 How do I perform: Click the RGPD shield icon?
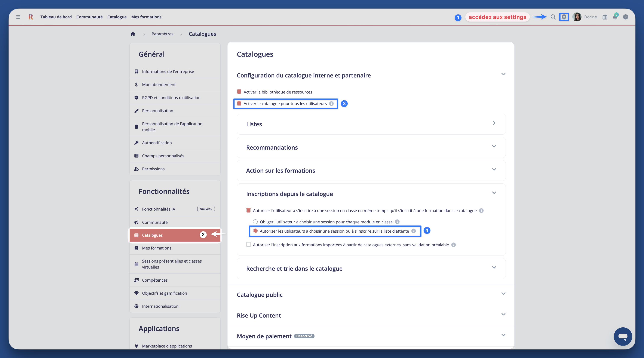coord(136,98)
